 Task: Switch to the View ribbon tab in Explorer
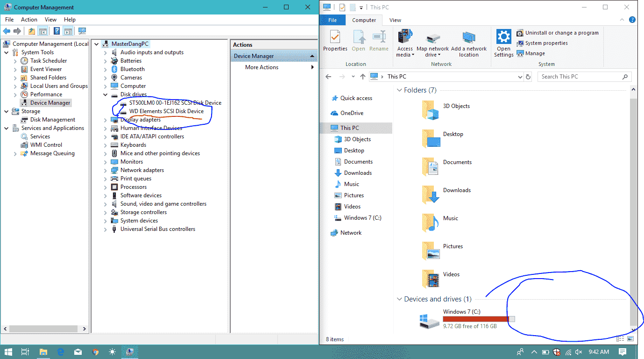coord(395,20)
